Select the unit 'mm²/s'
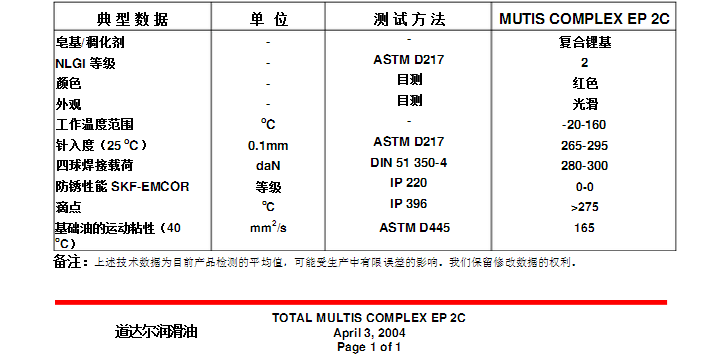The image size is (721, 362). (x=268, y=227)
